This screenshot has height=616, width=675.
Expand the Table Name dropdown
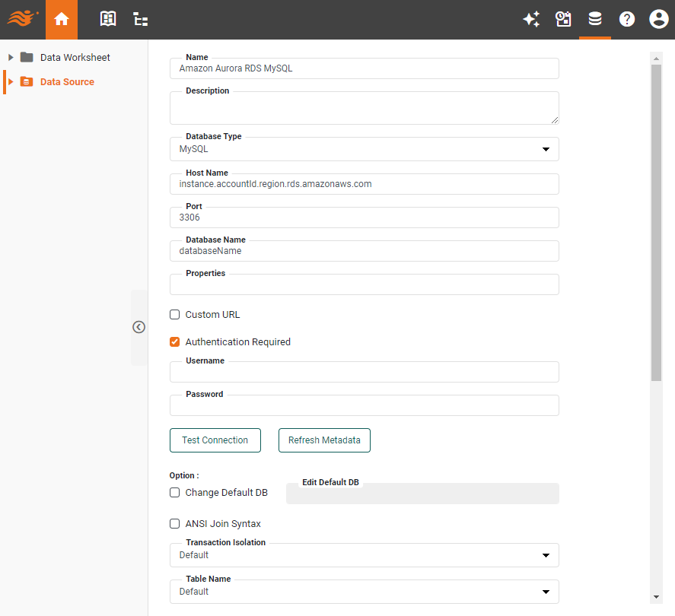coord(546,592)
